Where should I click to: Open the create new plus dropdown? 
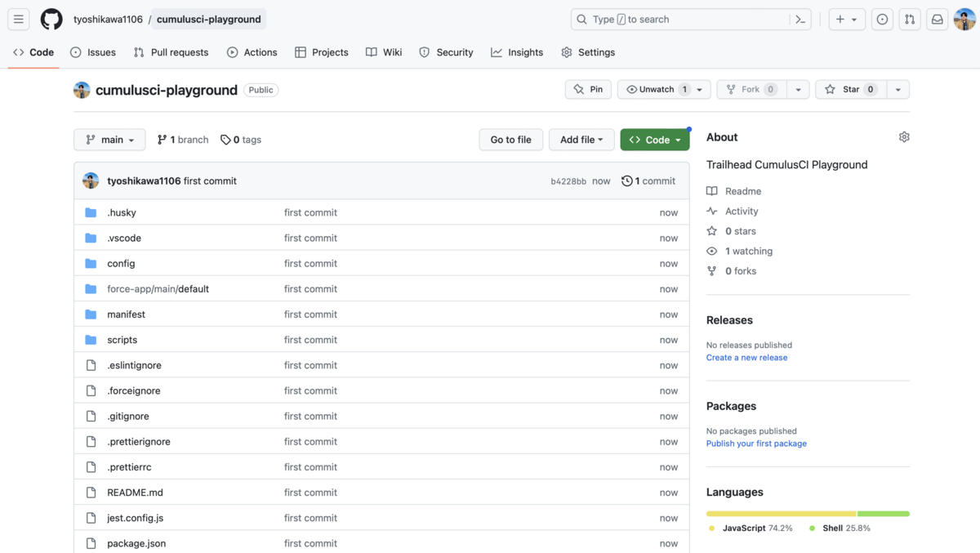click(x=847, y=20)
